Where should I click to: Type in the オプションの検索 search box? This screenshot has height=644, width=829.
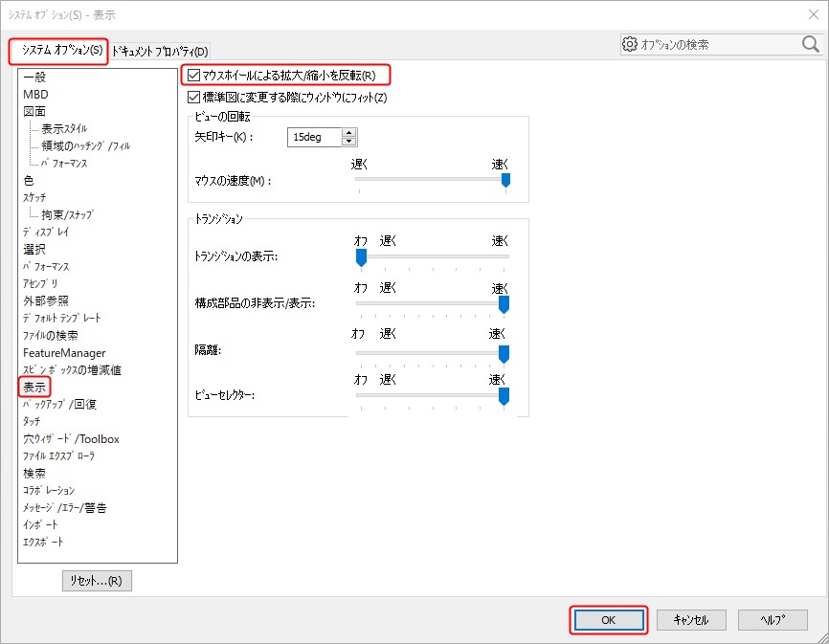(718, 44)
